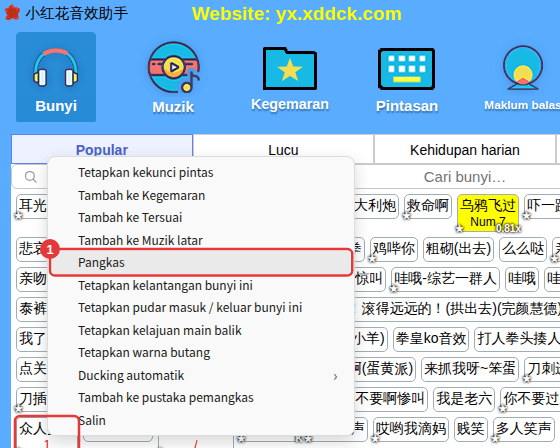Select Tambah ke Kegemaran menu entry
Image resolution: width=560 pixels, height=448 pixels.
141,195
